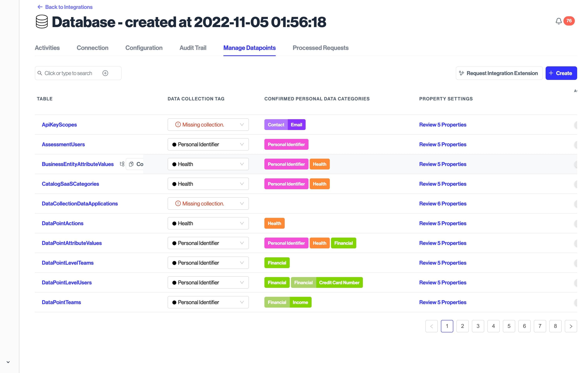Click the hierarchy icon beside BusinessEntityAttributeValues
The height and width of the screenshot is (373, 588).
[122, 164]
